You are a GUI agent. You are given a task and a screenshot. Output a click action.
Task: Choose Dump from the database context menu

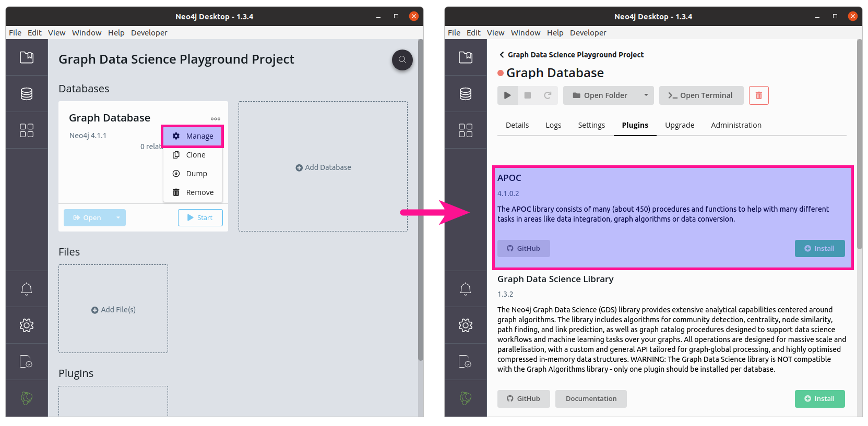pyautogui.click(x=193, y=174)
